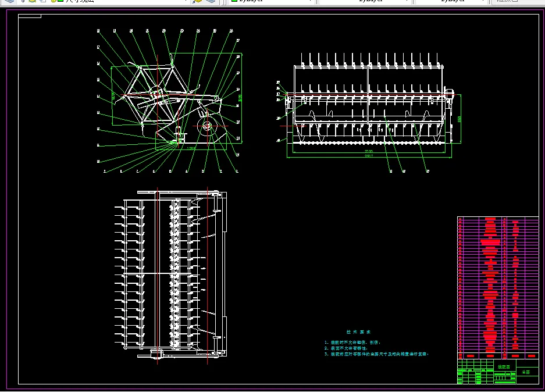The width and height of the screenshot is (545, 392).
Task: Toggle viewport freeze icon in layer box
Action: (x=42, y=2)
